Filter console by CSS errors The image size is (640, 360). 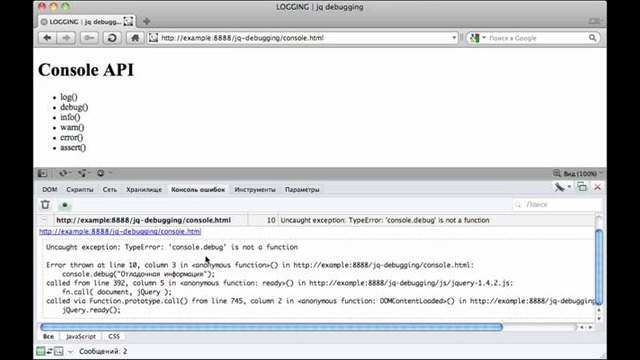pos(114,336)
